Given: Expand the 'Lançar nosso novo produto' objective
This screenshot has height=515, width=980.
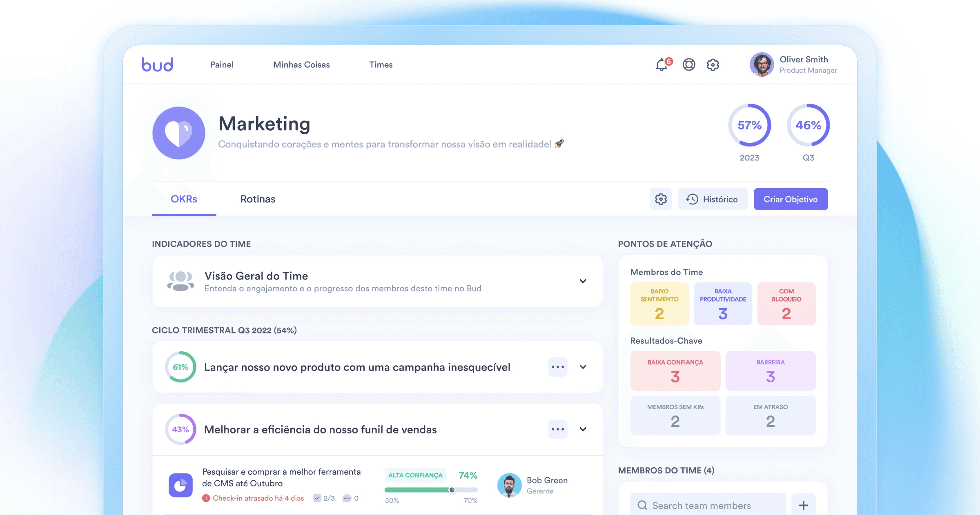Looking at the screenshot, I should (583, 366).
